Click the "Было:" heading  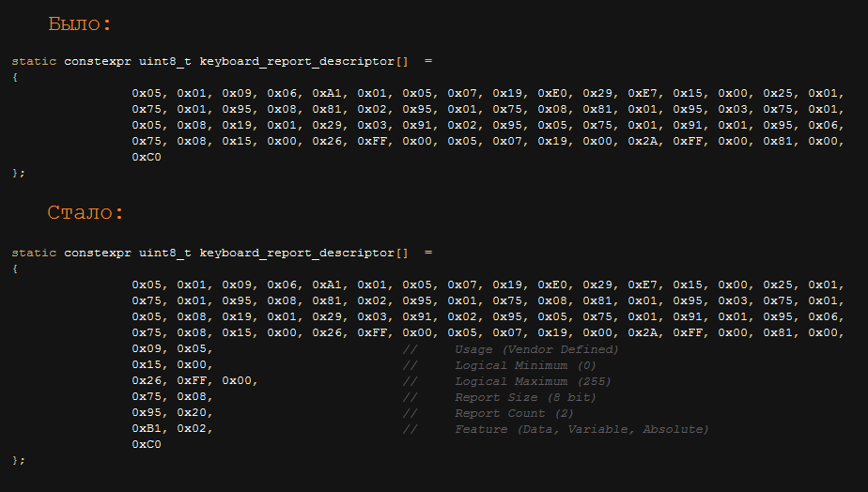click(x=80, y=24)
